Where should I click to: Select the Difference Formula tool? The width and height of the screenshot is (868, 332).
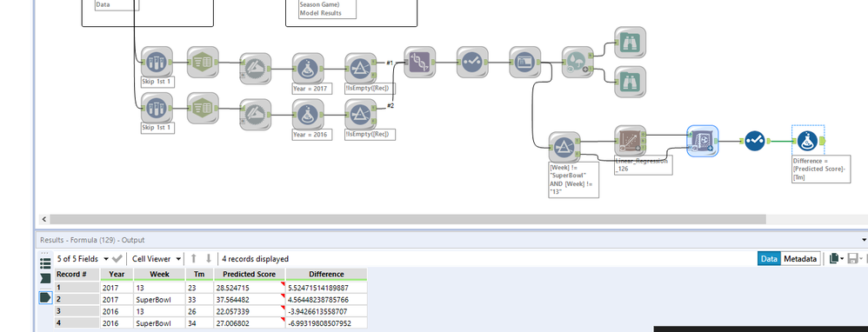pos(808,141)
